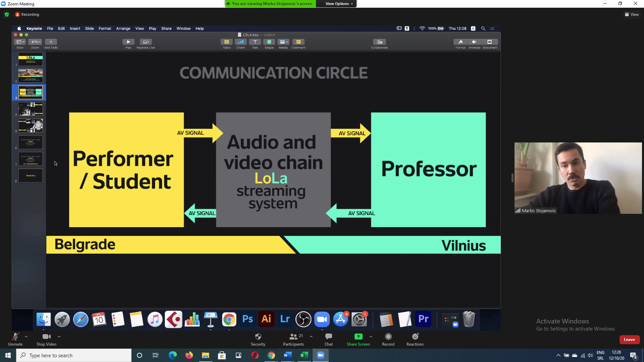
Task: Open Keynote Arrange menu
Action: click(x=123, y=28)
